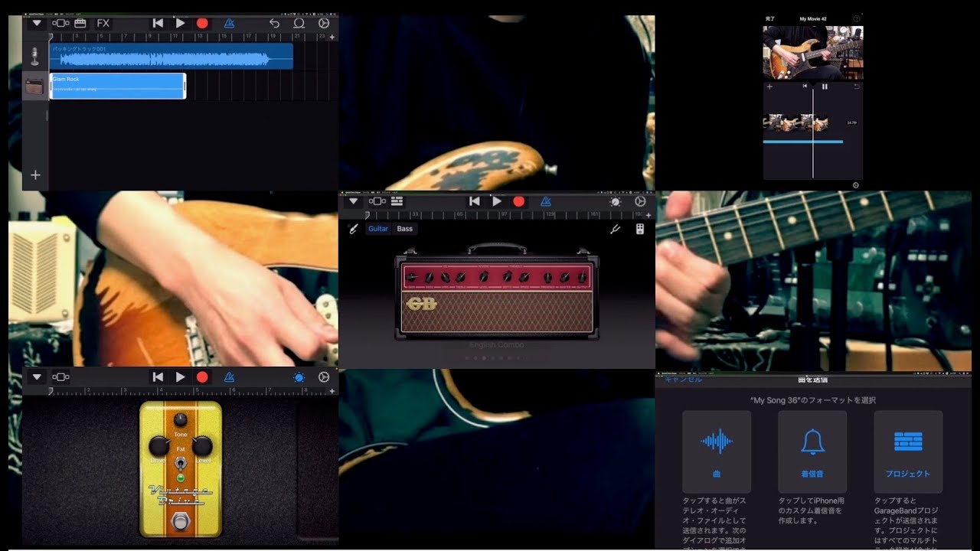Adjust the Drive knob on pedal
The height and width of the screenshot is (551, 980).
click(x=158, y=445)
